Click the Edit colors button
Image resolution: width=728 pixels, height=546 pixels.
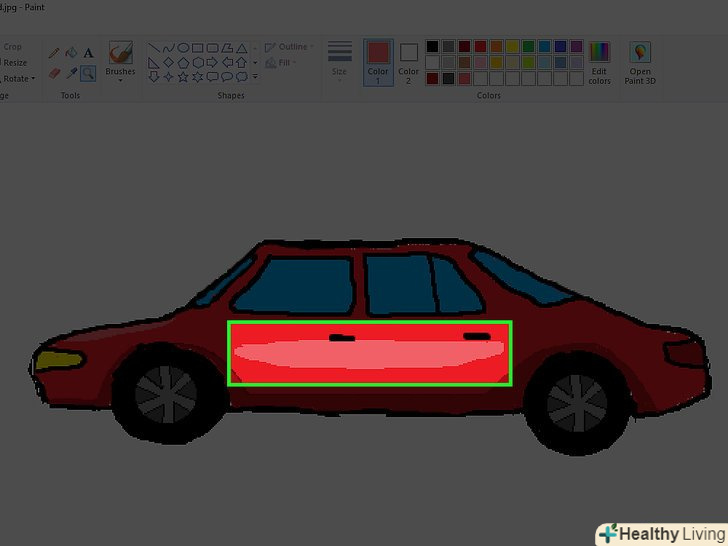599,62
